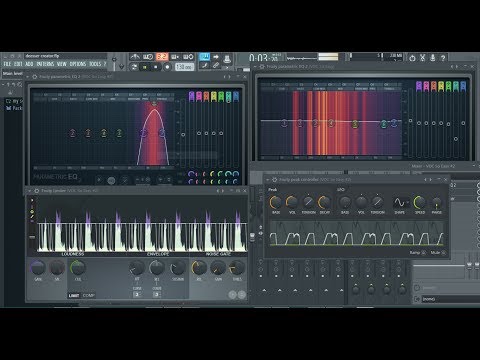The image size is (480, 360).
Task: Open the highlighted playlist view icon
Action: click(x=204, y=56)
